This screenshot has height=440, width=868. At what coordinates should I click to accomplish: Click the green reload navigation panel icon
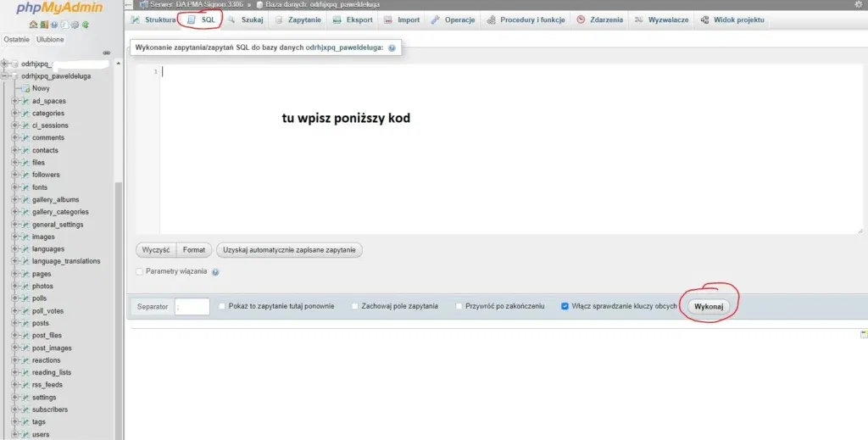(x=87, y=25)
